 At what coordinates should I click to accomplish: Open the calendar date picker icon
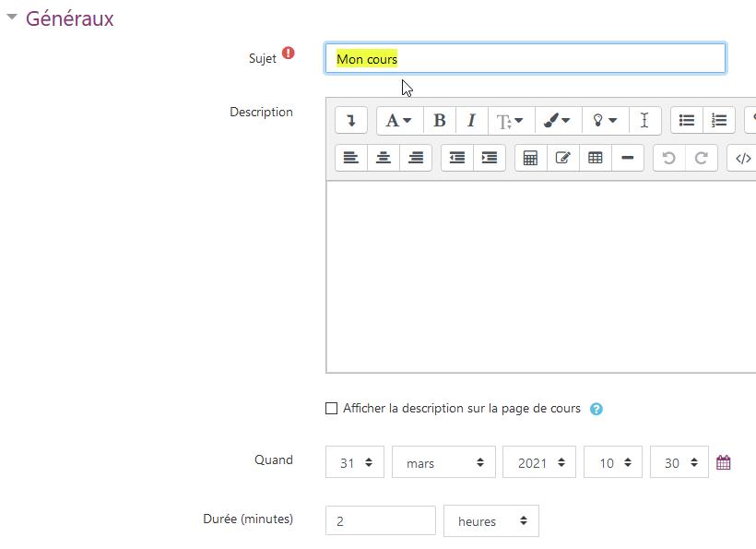(724, 463)
